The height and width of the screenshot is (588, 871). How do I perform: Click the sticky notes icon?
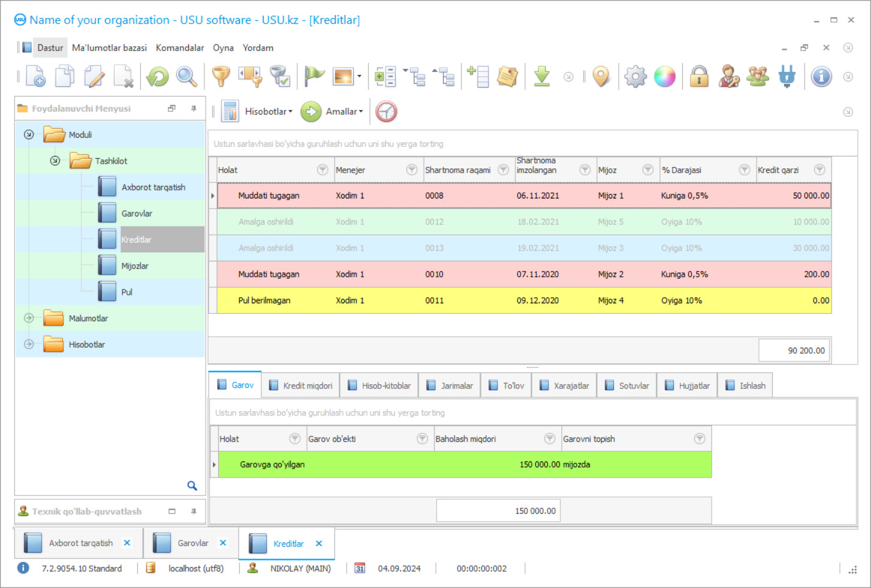click(507, 76)
